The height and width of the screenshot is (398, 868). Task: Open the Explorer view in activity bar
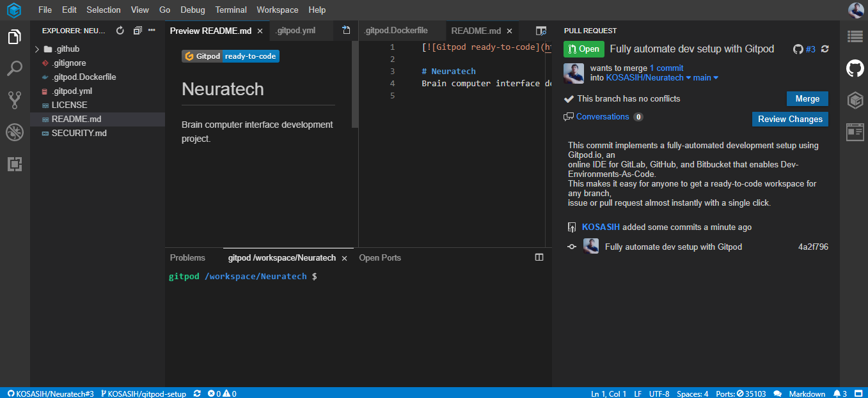(x=14, y=37)
